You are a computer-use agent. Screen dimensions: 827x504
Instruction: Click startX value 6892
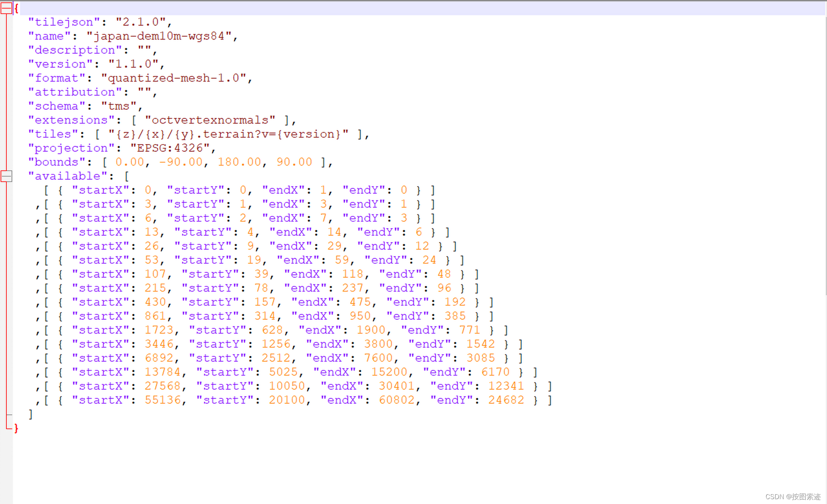159,358
